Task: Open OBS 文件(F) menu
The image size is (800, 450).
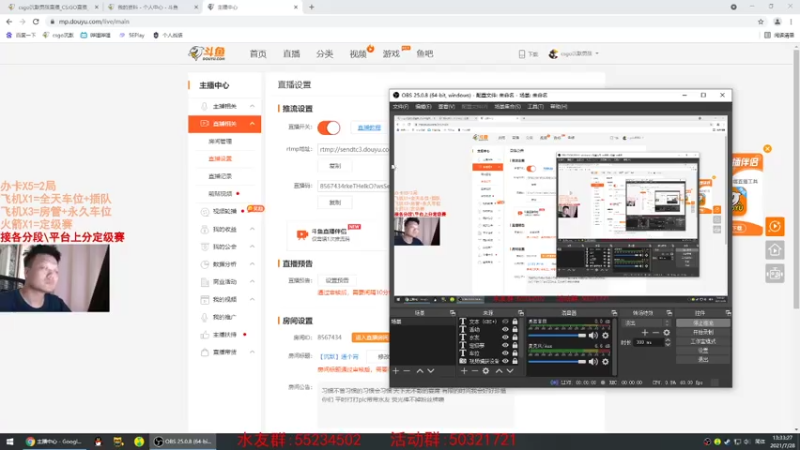Action: coord(401,107)
